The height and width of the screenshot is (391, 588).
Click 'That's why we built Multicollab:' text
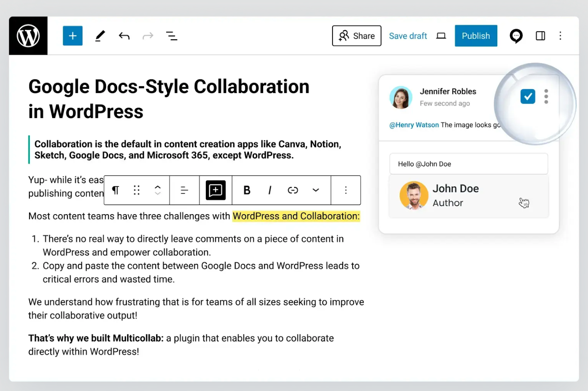[x=96, y=338]
